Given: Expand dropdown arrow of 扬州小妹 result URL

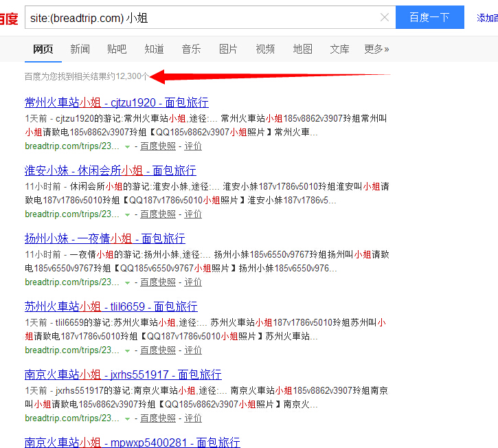Looking at the screenshot, I should [127, 283].
